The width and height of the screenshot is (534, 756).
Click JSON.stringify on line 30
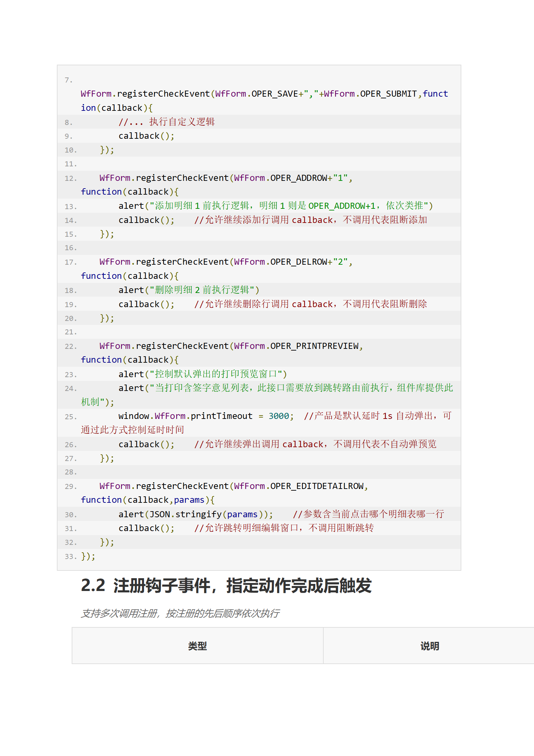point(185,514)
